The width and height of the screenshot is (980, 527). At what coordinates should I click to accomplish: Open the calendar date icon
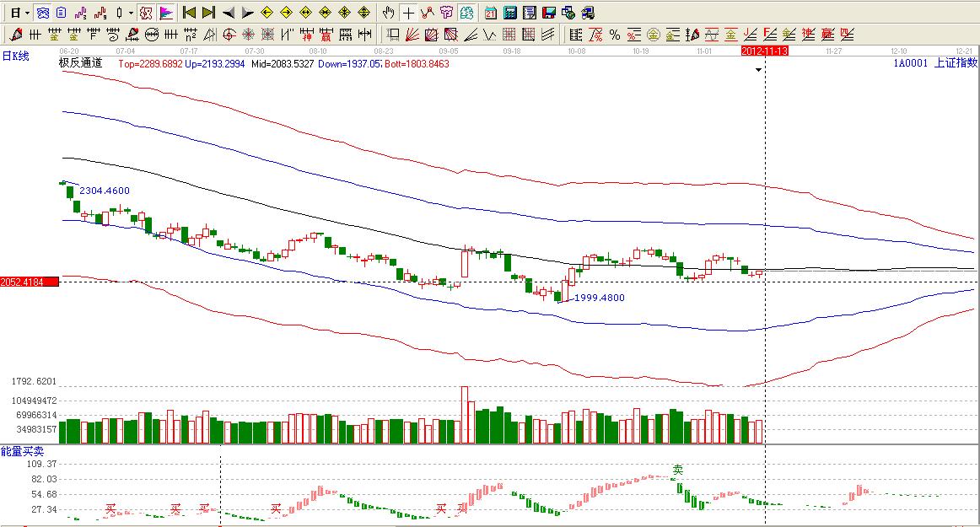491,13
